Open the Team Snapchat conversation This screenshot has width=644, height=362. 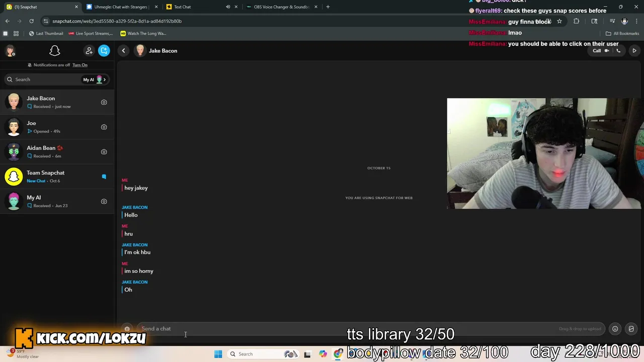pos(57,176)
